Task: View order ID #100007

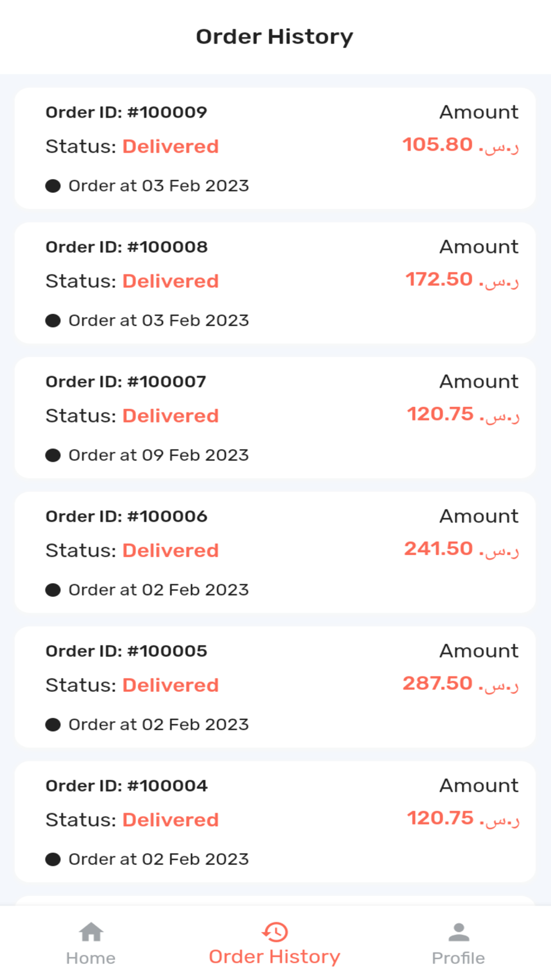Action: (126, 381)
